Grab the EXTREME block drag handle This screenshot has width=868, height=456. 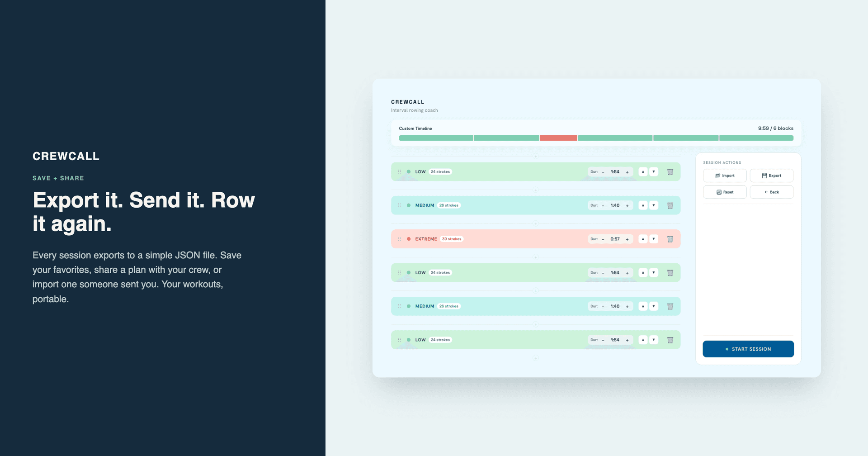point(399,239)
